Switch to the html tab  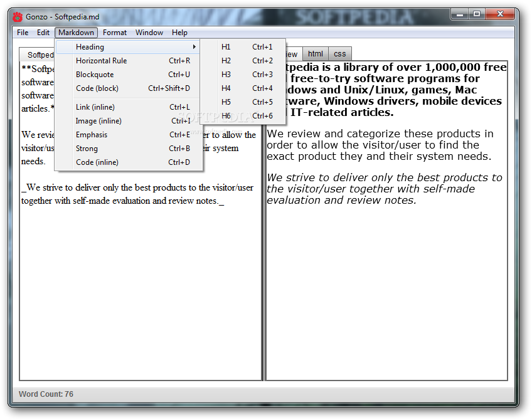(315, 54)
